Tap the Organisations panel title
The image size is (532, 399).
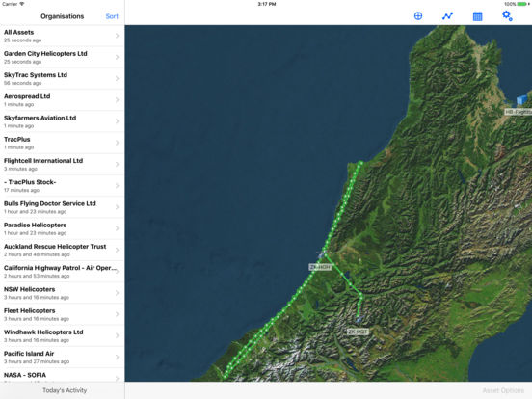point(62,16)
